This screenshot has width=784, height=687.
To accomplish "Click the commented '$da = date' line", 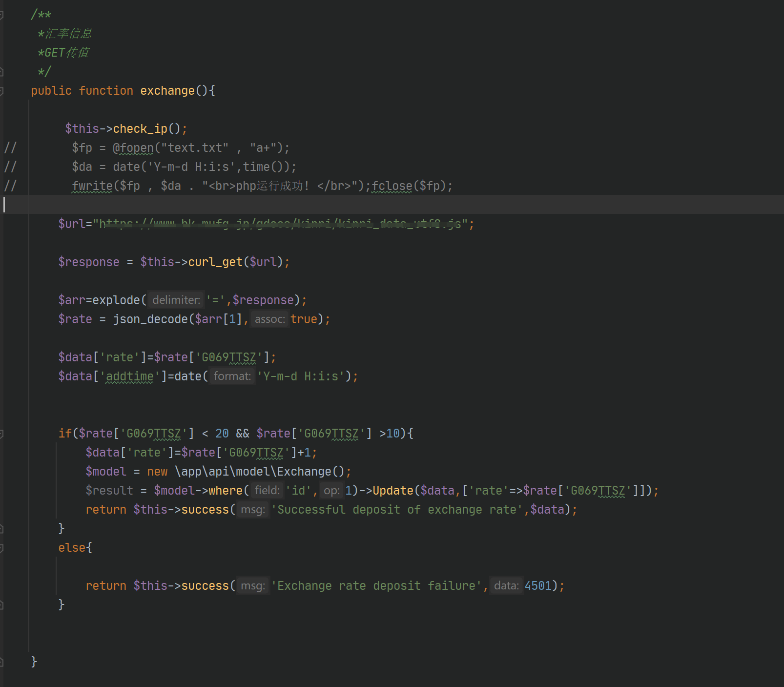I will click(184, 167).
